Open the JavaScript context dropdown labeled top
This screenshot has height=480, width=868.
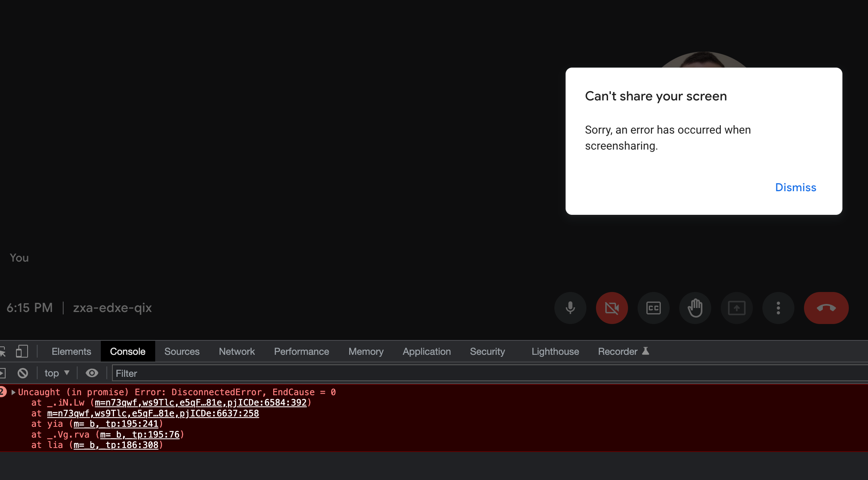click(x=56, y=373)
